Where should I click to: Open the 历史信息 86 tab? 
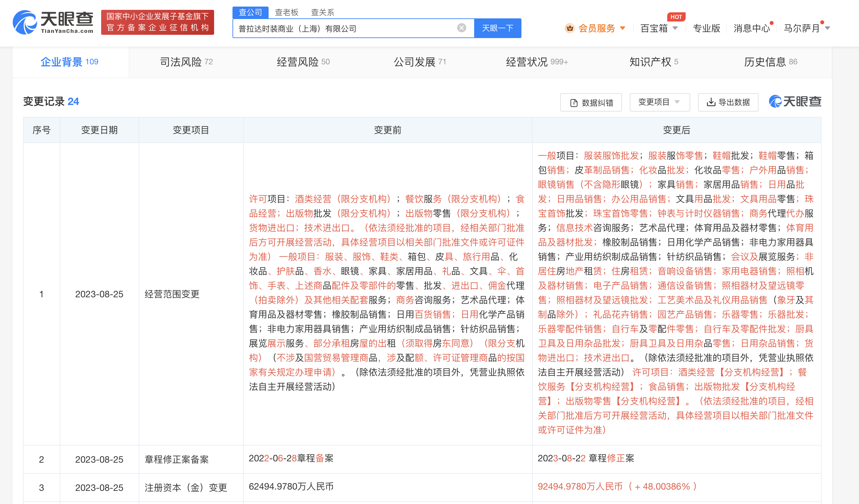pyautogui.click(x=771, y=62)
